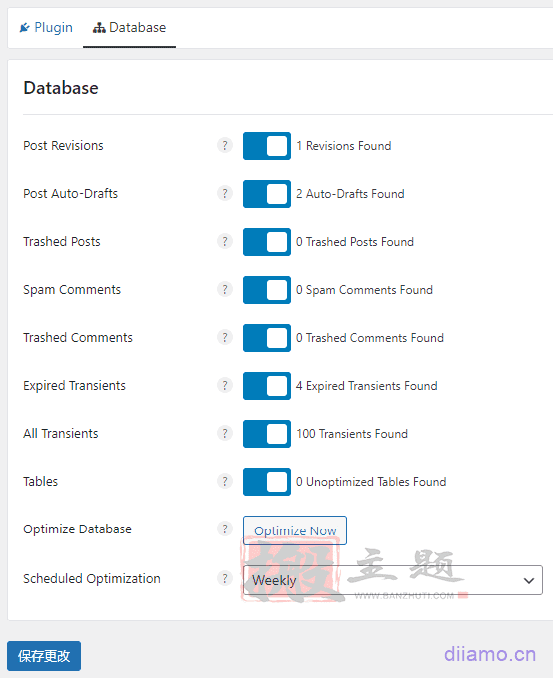Click help icon beside Optimize Database
Screen dimensions: 553x678
[x=225, y=529]
